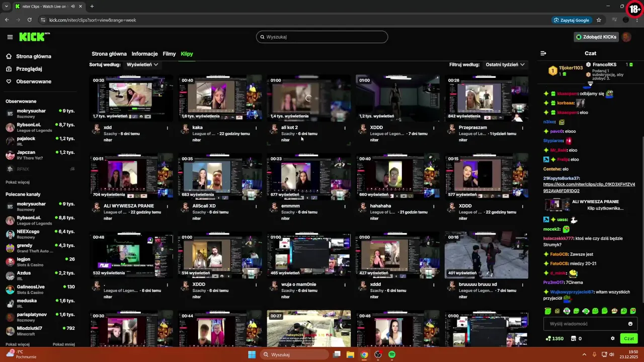Click the 'Zdobądź KICKs' button
This screenshot has height=362, width=644.
coord(596,37)
